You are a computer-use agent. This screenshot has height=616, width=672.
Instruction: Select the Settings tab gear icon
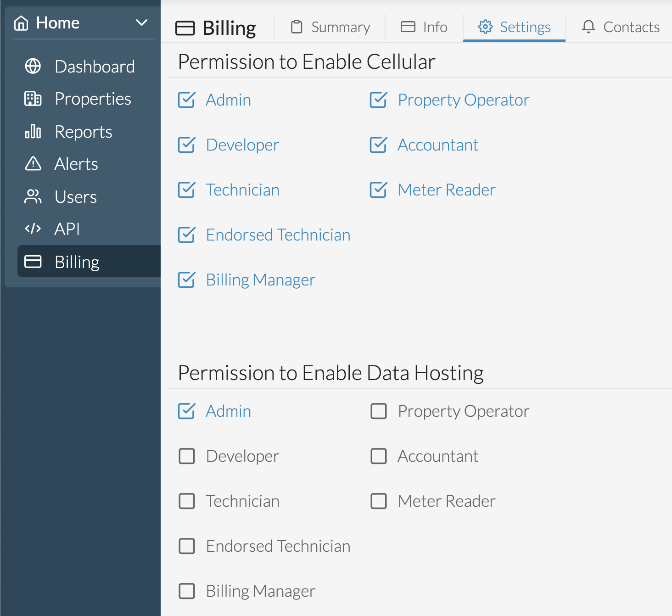click(x=485, y=27)
